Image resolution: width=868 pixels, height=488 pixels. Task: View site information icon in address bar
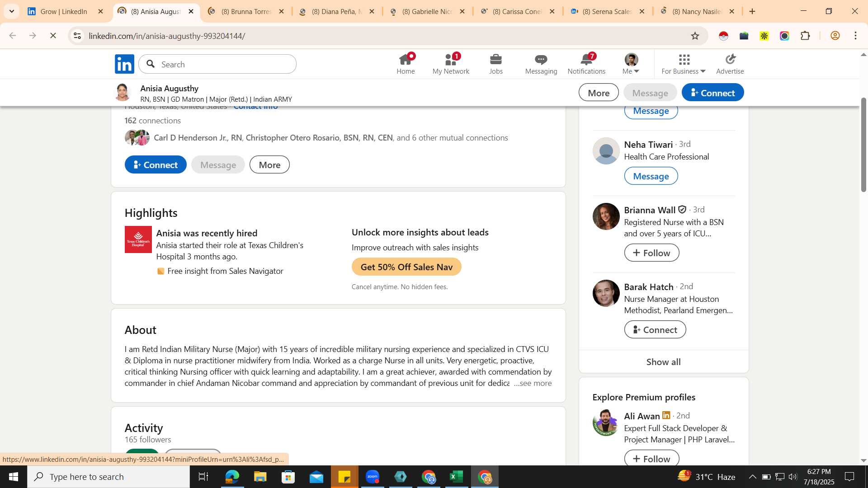[x=77, y=36]
